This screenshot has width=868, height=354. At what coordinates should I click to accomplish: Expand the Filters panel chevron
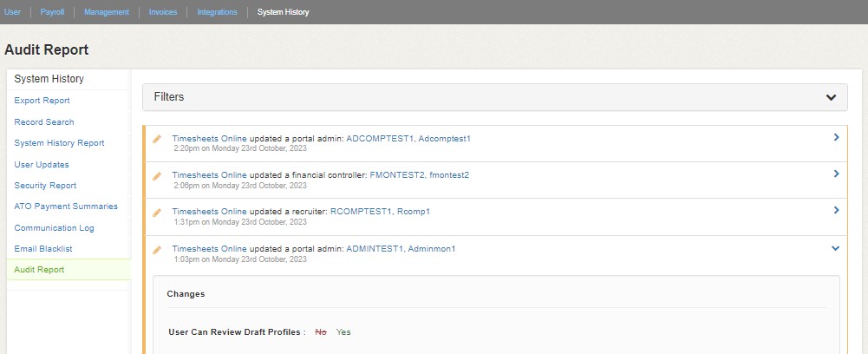(x=831, y=97)
